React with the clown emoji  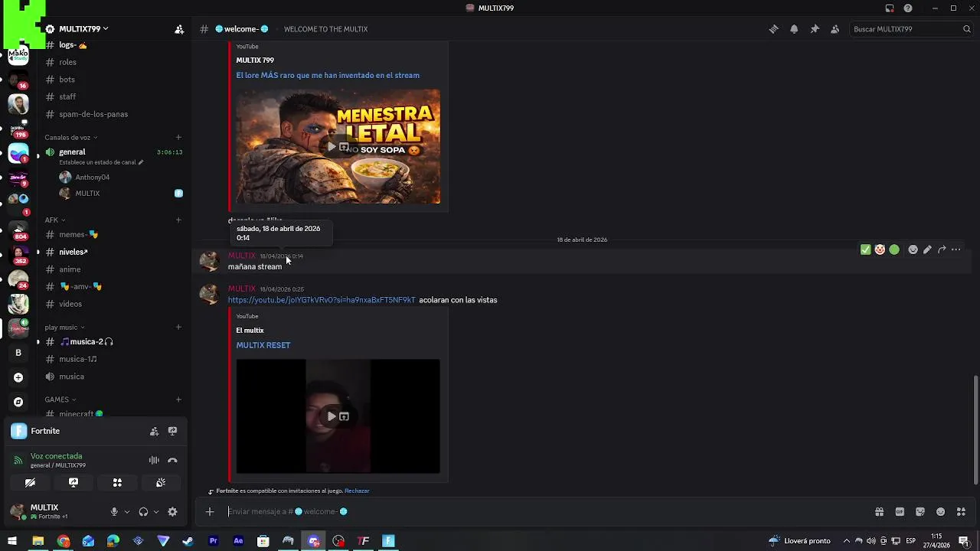[880, 249]
